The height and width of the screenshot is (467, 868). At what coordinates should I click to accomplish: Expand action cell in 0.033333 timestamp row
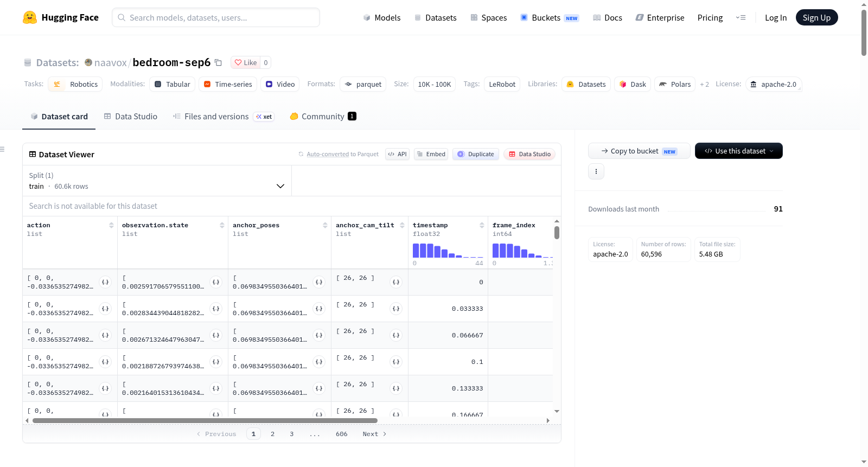[105, 309]
